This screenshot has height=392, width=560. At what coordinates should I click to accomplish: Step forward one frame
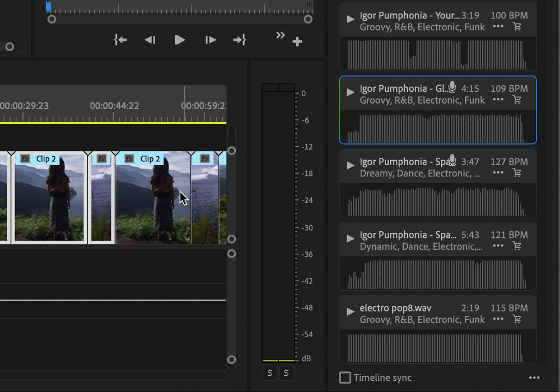pyautogui.click(x=211, y=40)
